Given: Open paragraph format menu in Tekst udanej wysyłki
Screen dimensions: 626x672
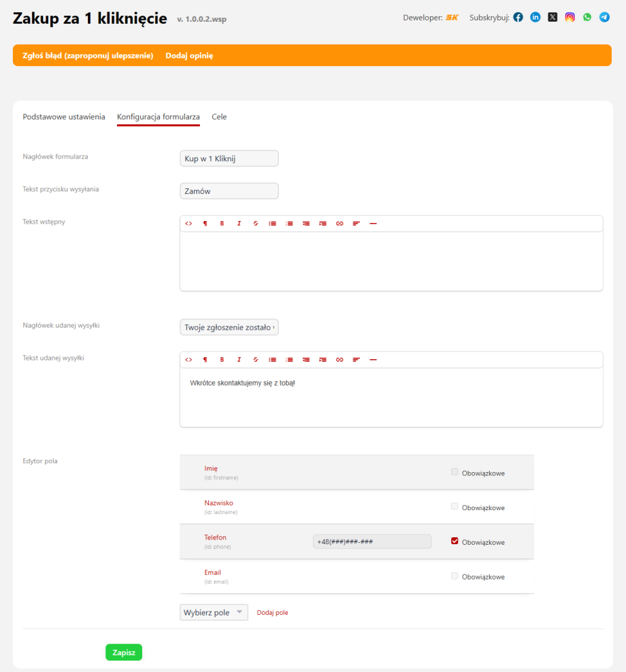Looking at the screenshot, I should [x=205, y=360].
